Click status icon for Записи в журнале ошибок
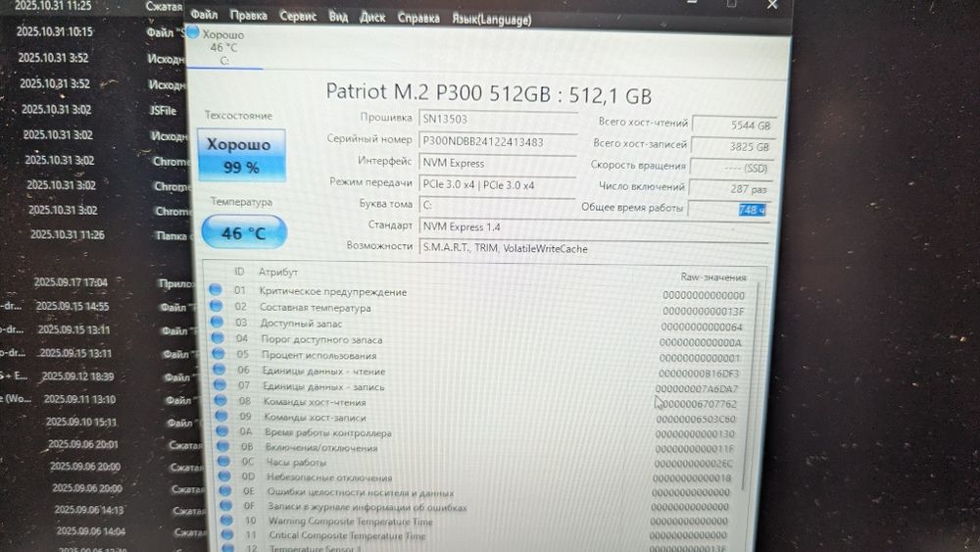 point(225,505)
